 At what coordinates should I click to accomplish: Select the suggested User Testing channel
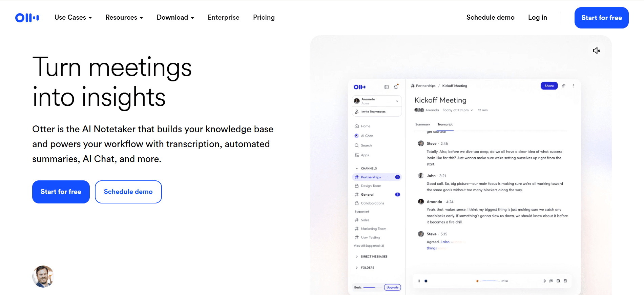click(367, 238)
